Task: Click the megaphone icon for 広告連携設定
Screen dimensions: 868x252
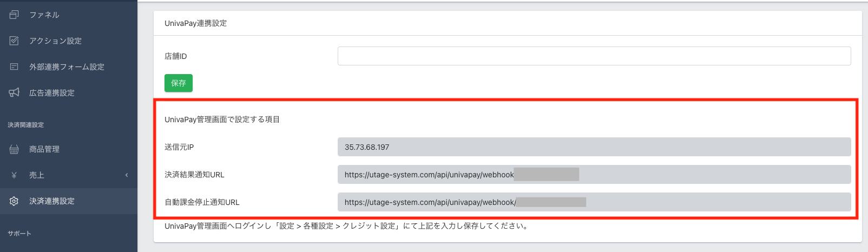Action: click(14, 92)
